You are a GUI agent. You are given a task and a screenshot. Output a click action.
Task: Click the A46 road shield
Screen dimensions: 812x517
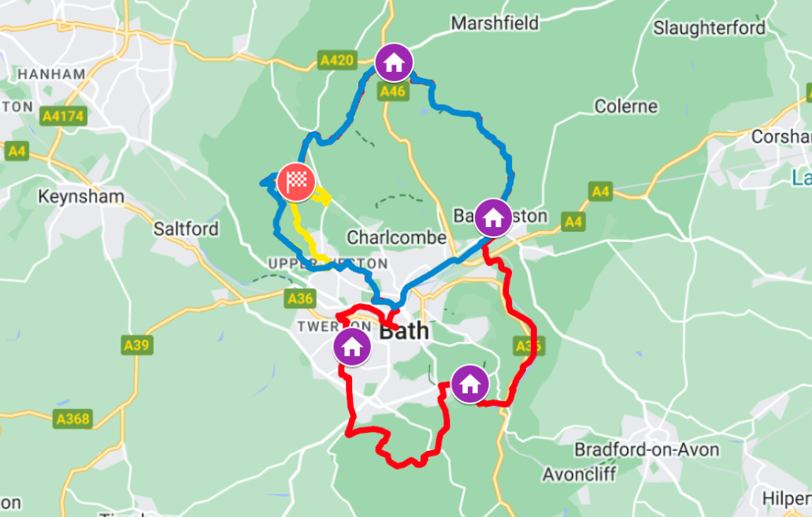[x=392, y=91]
